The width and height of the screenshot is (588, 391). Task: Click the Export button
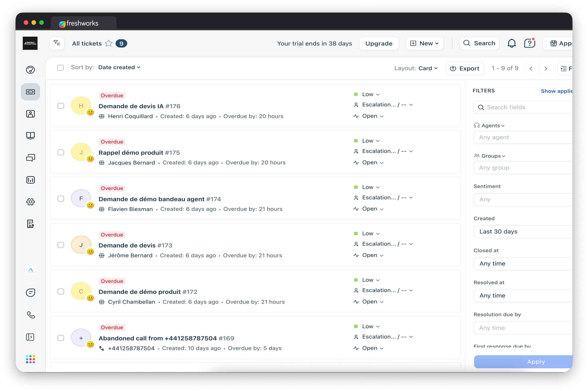465,69
